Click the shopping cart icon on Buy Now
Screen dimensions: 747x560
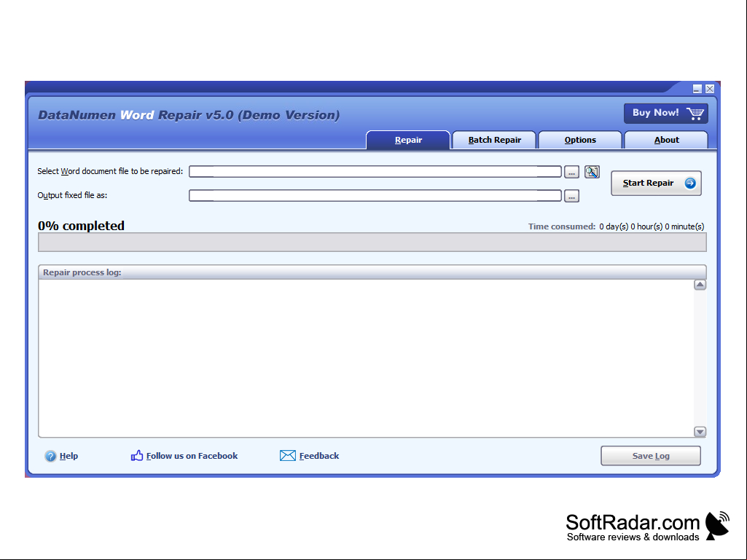pos(695,114)
